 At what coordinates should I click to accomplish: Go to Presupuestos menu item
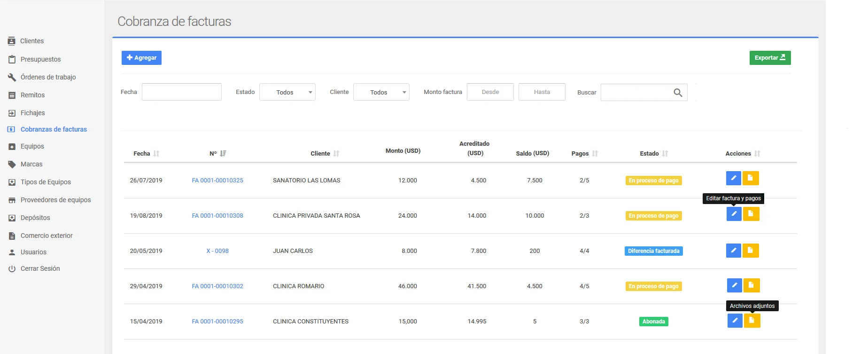point(41,59)
